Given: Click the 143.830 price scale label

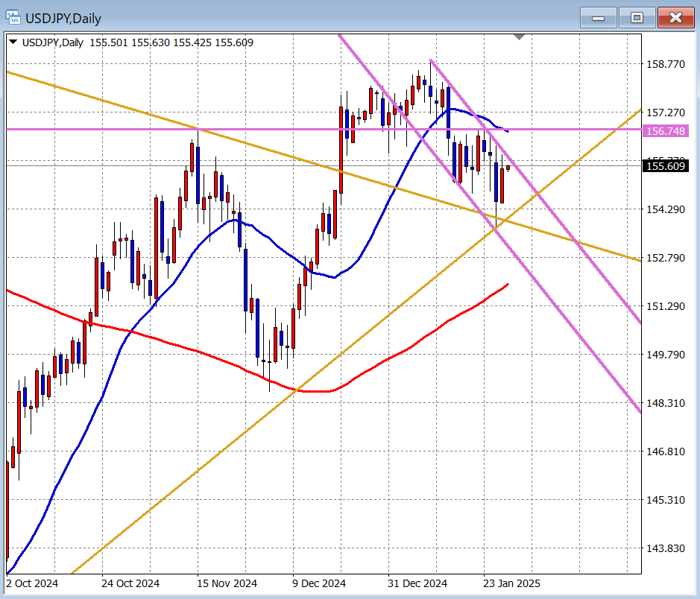Looking at the screenshot, I should point(664,548).
